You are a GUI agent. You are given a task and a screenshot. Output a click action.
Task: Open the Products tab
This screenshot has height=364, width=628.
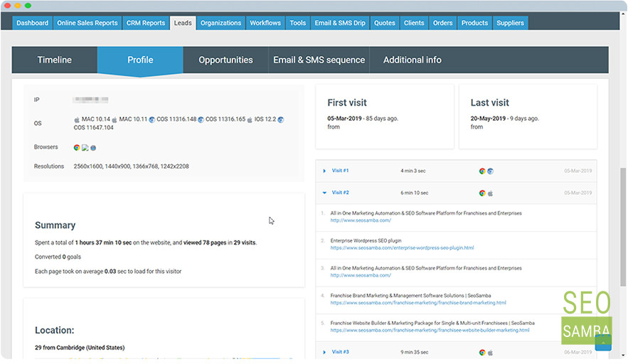[x=474, y=23]
